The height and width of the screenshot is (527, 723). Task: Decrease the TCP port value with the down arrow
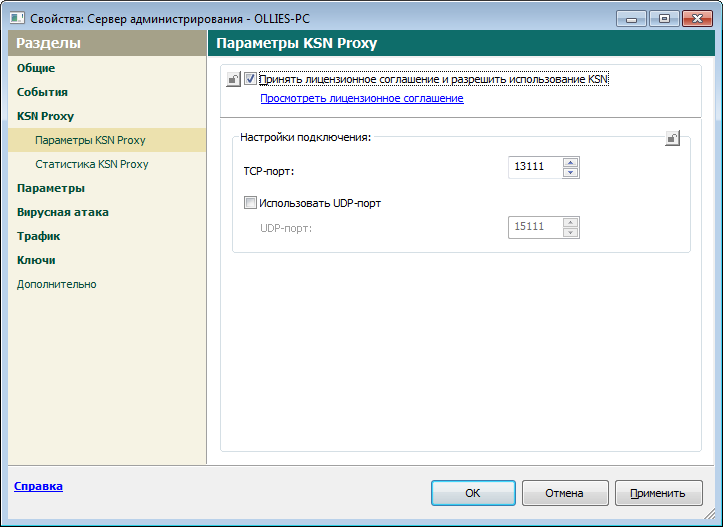[570, 172]
